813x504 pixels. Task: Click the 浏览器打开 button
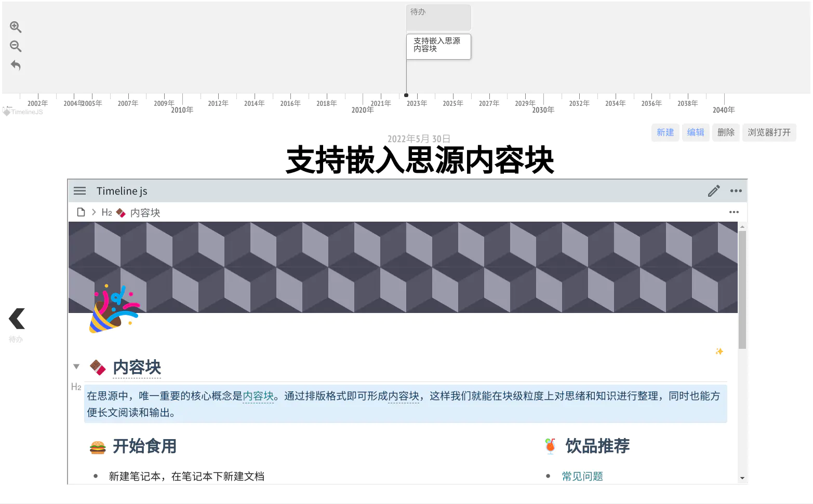click(769, 132)
